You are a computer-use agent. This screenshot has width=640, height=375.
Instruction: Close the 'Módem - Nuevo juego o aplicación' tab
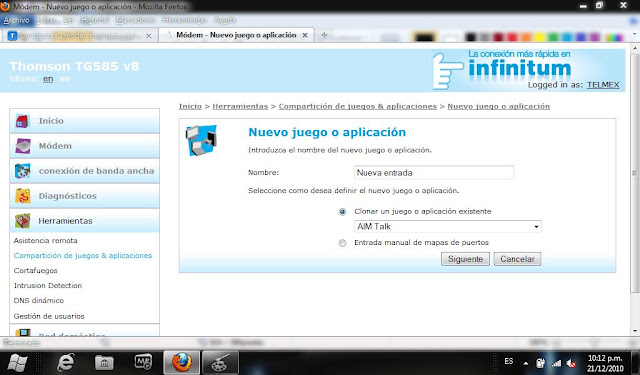tap(304, 36)
